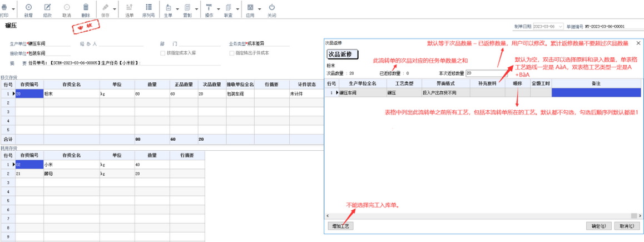Expand the 生单 dropdown arrow
This screenshot has width=644, height=242.
point(177,9)
